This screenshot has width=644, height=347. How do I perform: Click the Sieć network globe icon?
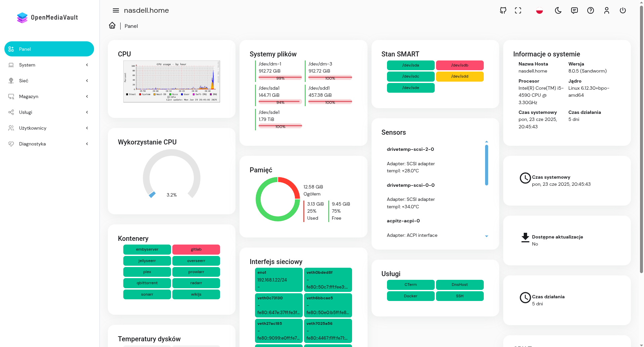(x=11, y=81)
